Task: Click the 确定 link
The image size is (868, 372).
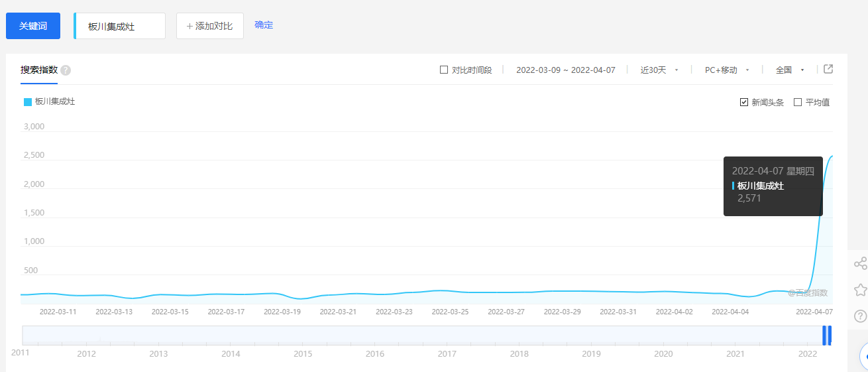Action: point(264,25)
